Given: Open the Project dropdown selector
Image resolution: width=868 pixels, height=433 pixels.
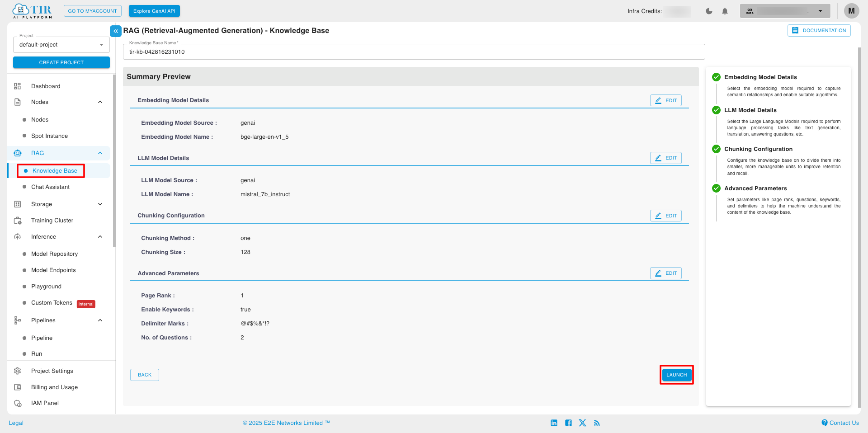Looking at the screenshot, I should point(61,45).
